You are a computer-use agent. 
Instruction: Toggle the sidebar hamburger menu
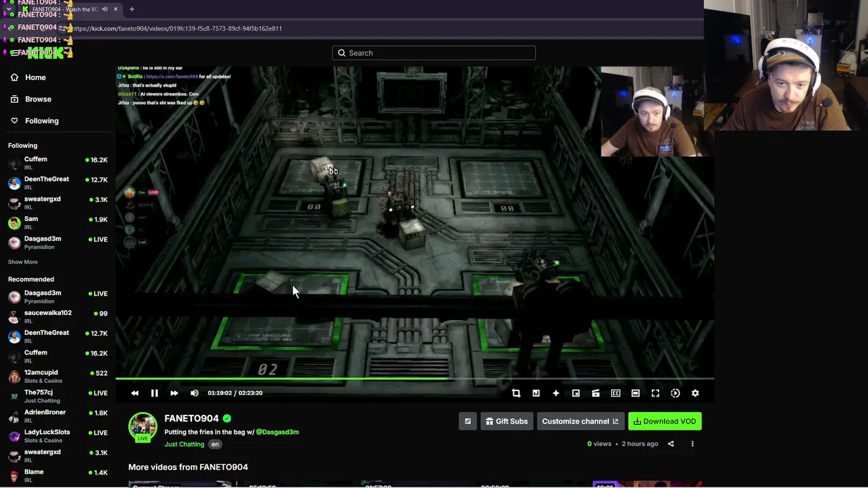click(x=14, y=52)
